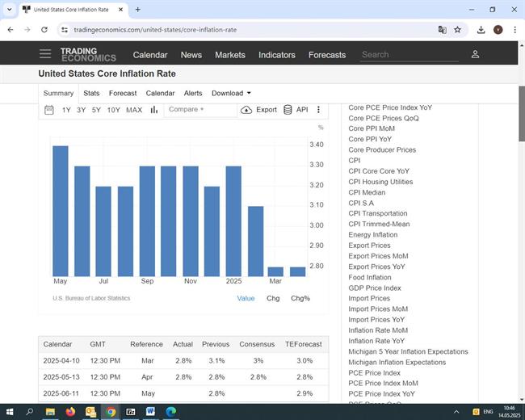Open CPI Median link

(x=367, y=192)
